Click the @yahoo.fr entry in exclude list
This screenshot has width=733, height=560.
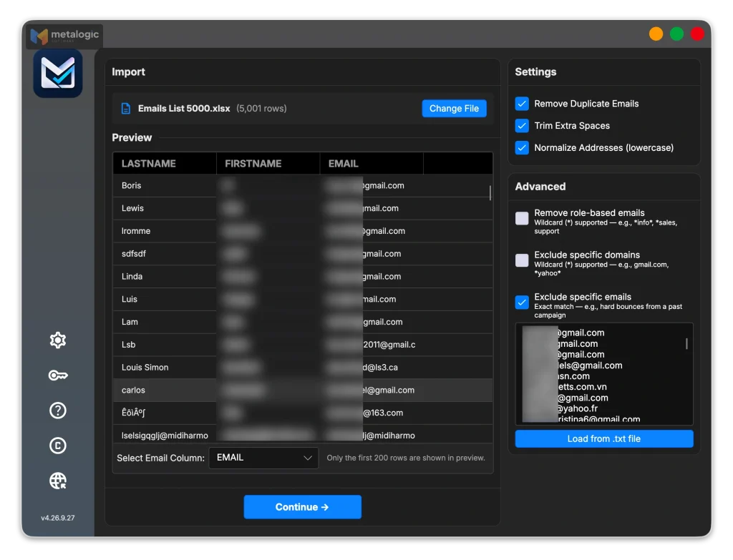point(578,408)
